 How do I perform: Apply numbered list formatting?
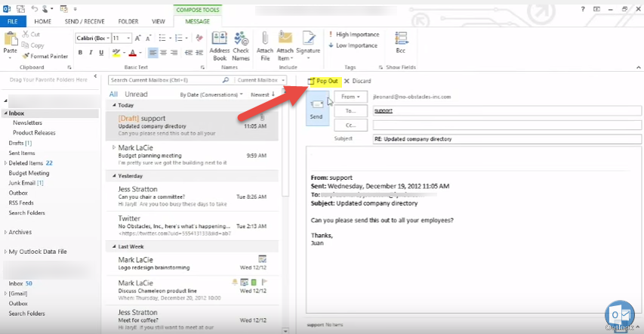coord(179,38)
